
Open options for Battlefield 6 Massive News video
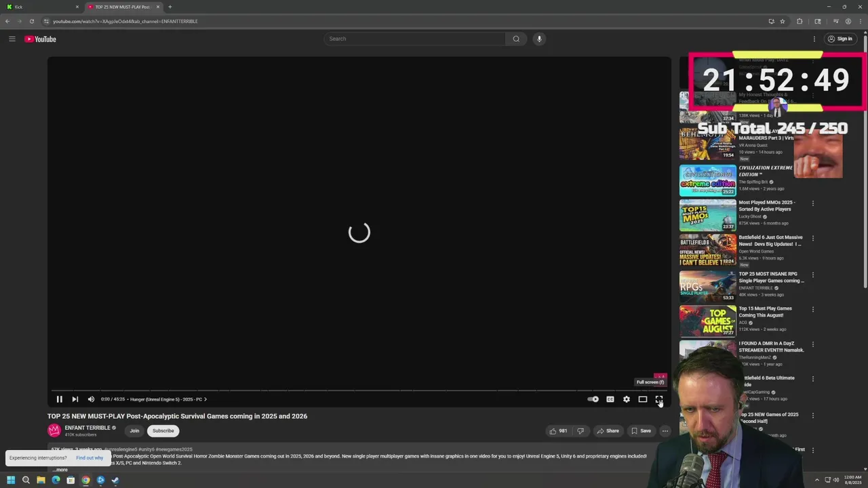pos(813,239)
